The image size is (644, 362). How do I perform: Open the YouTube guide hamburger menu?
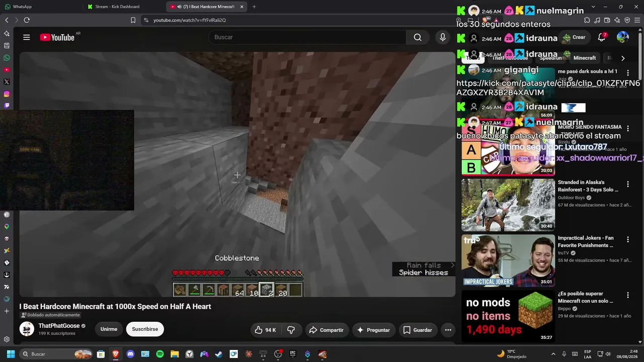(27, 37)
